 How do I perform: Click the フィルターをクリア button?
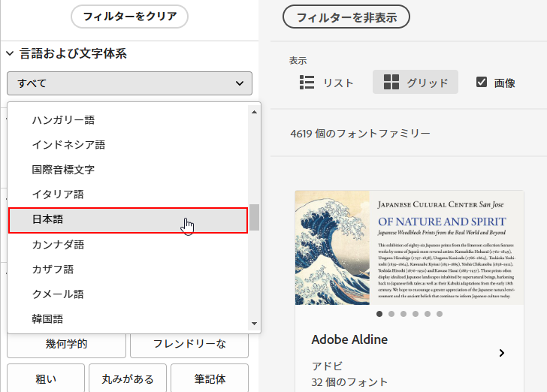129,17
